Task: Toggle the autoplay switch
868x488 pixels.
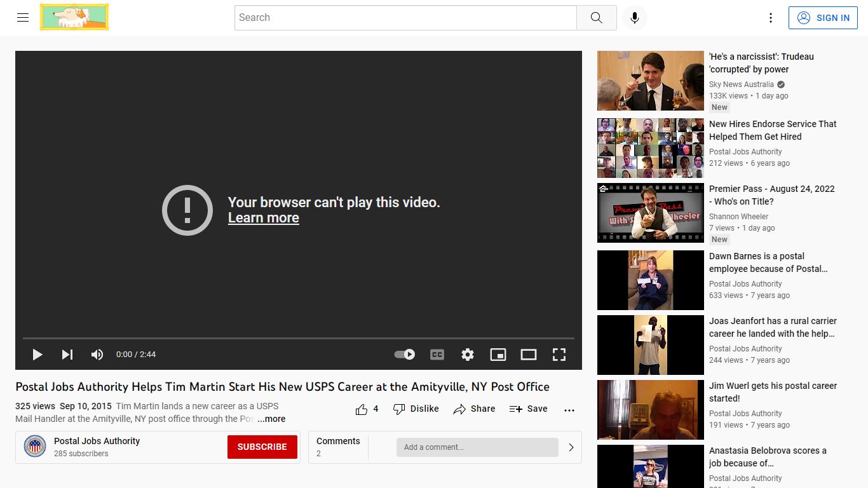Action: pos(405,355)
